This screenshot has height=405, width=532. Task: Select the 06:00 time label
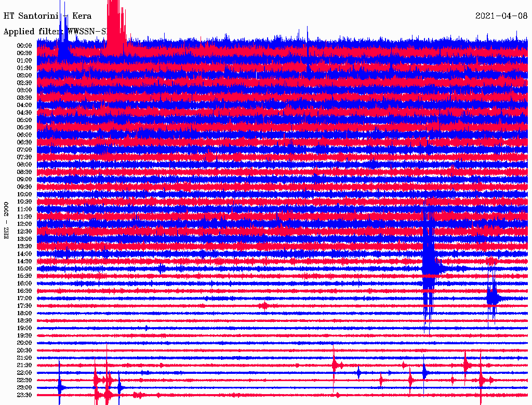tap(24, 135)
